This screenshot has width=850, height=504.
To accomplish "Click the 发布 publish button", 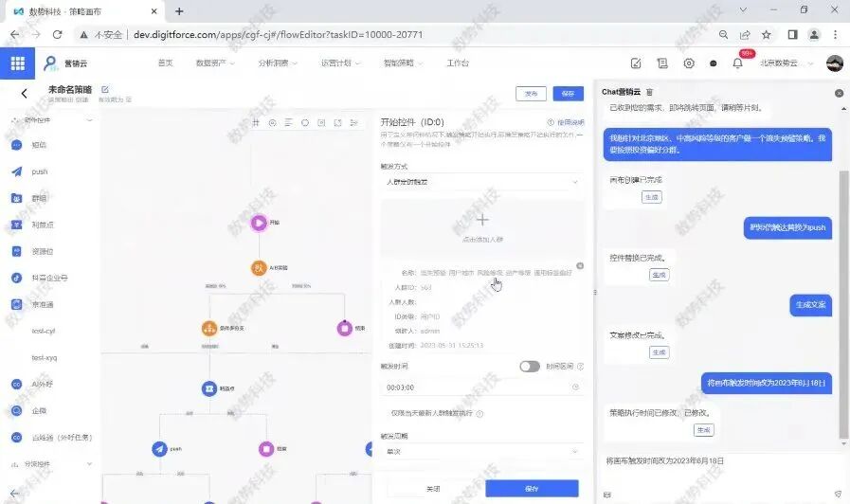I will [531, 94].
